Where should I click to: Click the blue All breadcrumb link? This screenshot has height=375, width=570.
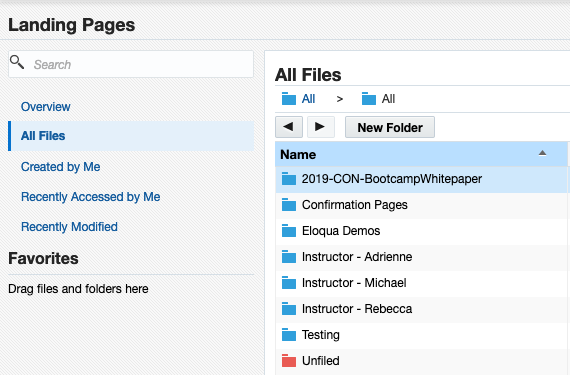pyautogui.click(x=308, y=99)
